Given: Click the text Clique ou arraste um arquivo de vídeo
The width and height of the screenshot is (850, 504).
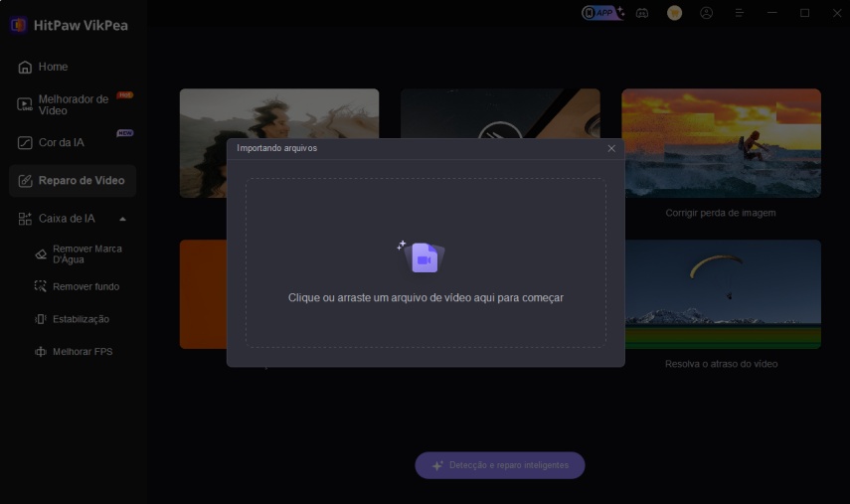Looking at the screenshot, I should 425,297.
